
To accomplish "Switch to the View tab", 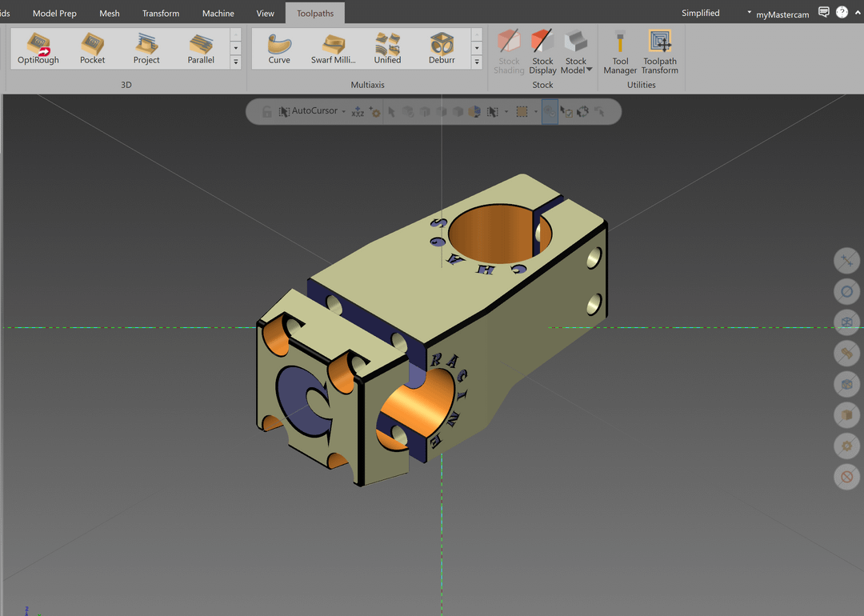I will 265,14.
